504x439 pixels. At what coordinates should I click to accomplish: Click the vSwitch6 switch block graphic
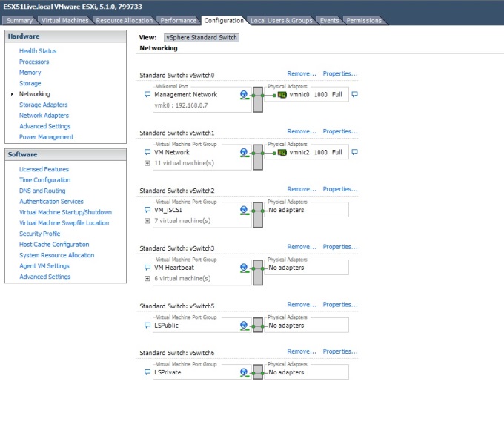[x=258, y=372]
